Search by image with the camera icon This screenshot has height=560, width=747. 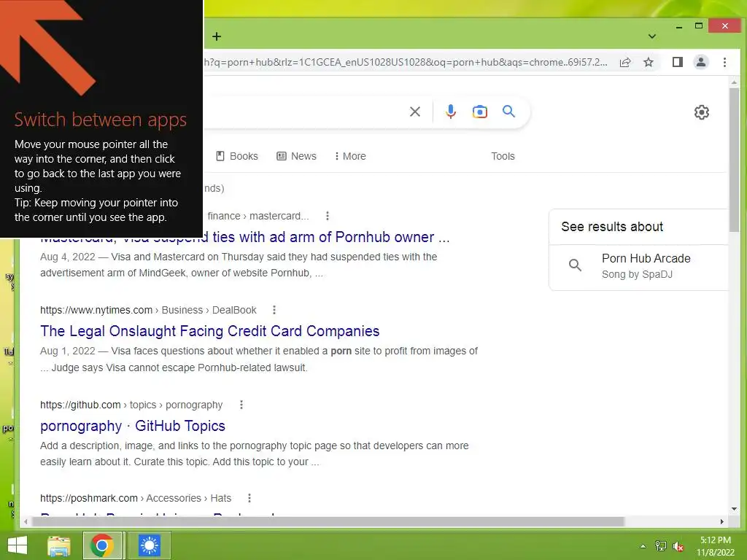click(x=480, y=112)
